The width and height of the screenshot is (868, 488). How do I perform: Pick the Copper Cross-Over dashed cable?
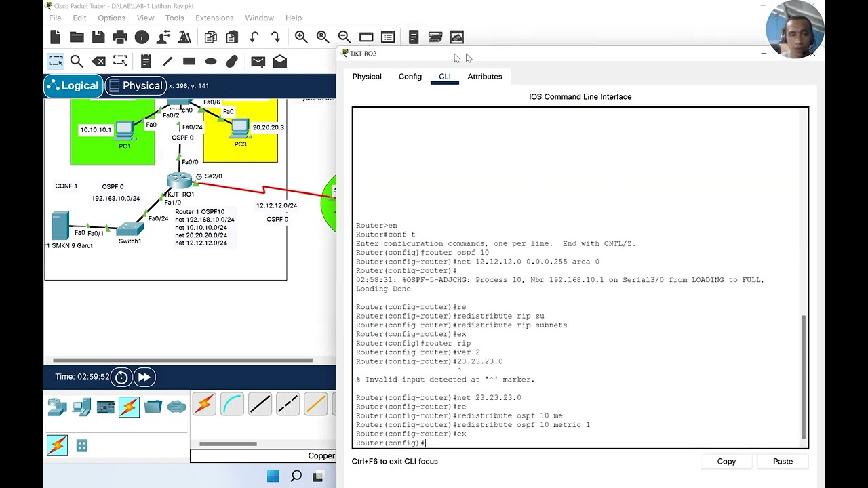tap(288, 404)
